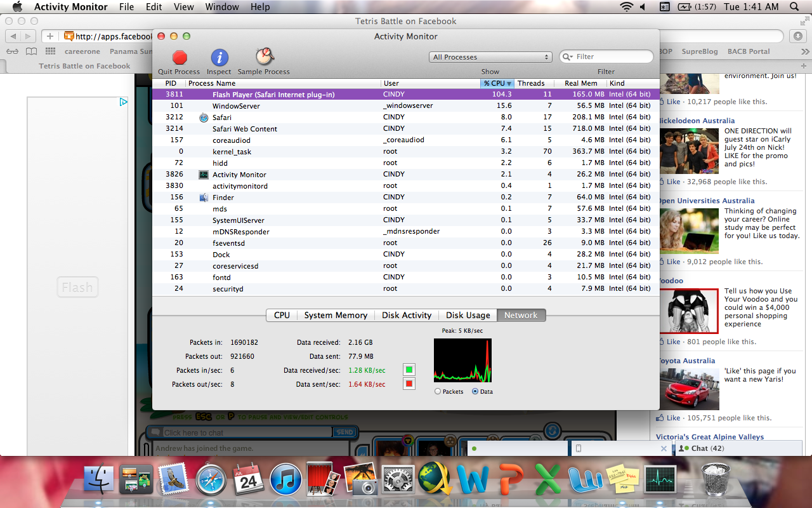Open the Apple menu

click(x=17, y=7)
